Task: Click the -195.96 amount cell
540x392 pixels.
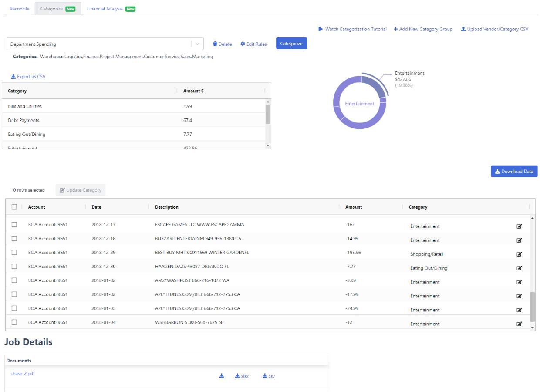Action: click(x=353, y=252)
